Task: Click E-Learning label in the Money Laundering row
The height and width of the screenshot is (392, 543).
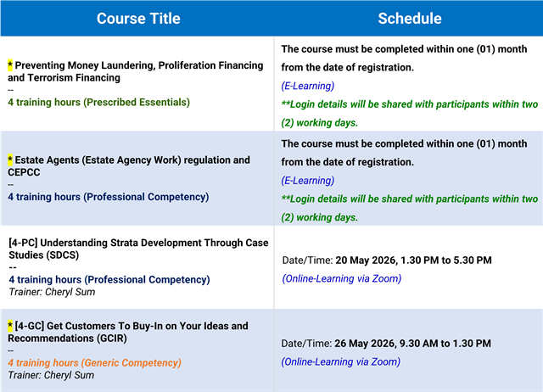Action: pyautogui.click(x=307, y=85)
